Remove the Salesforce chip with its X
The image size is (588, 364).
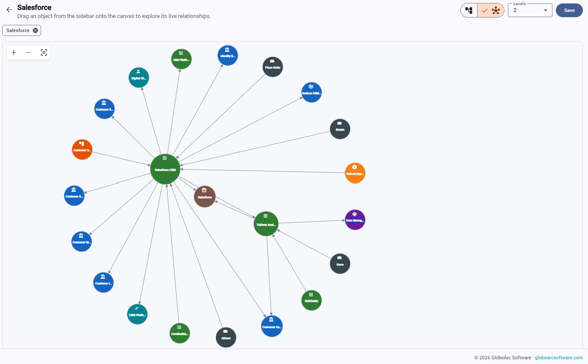pyautogui.click(x=36, y=30)
